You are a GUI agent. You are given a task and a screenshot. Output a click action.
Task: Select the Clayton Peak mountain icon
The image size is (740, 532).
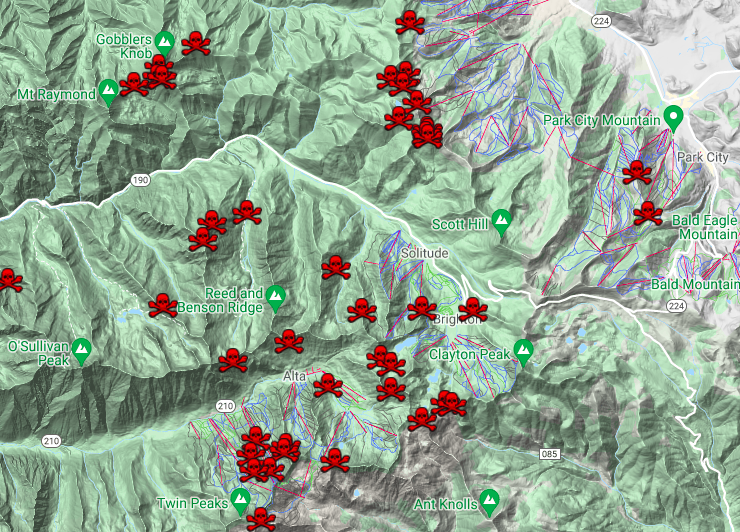523,351
